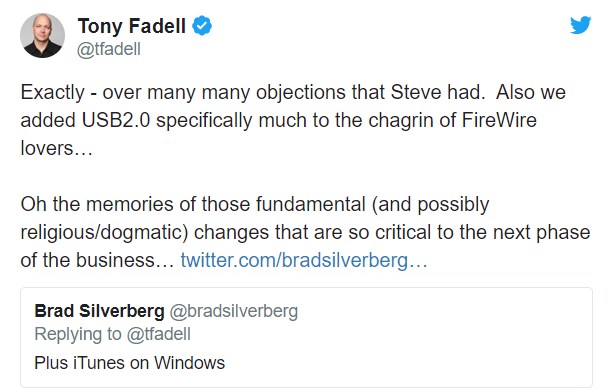Viewport: 610px width, 388px height.
Task: Click the Tony Fadell display name
Action: tap(132, 26)
